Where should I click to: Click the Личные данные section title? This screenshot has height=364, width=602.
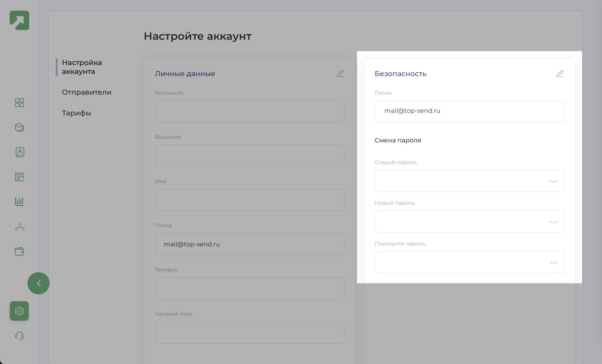pyautogui.click(x=185, y=74)
